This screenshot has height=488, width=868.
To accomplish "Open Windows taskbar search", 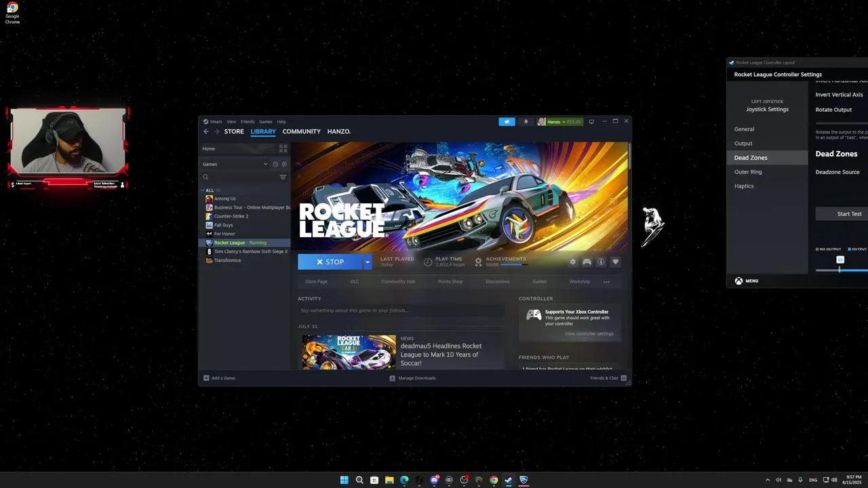I will pyautogui.click(x=359, y=480).
